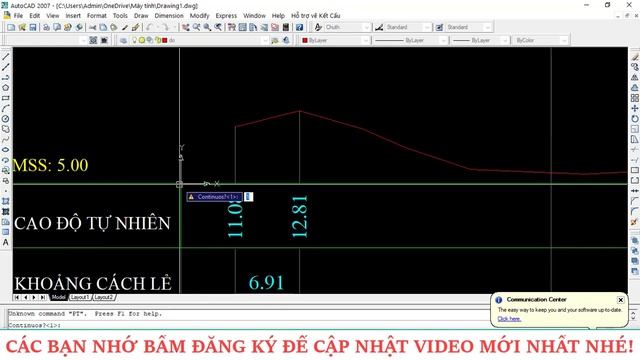Toggle the layer on/off lightbulb icon
Image resolution: width=640 pixels, height=360 pixels.
134,40
